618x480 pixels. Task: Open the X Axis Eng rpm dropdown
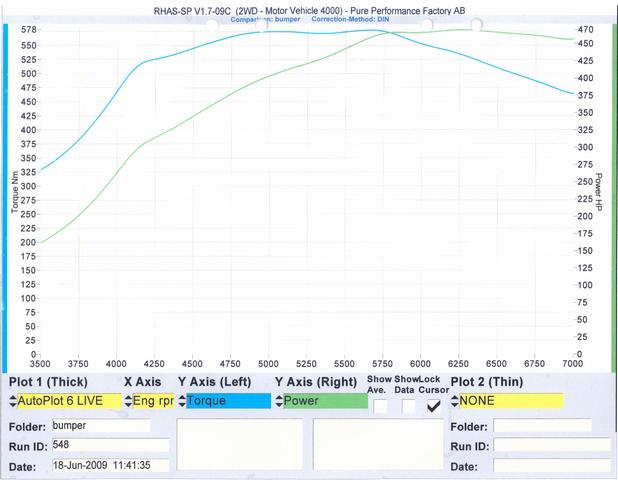pos(150,401)
